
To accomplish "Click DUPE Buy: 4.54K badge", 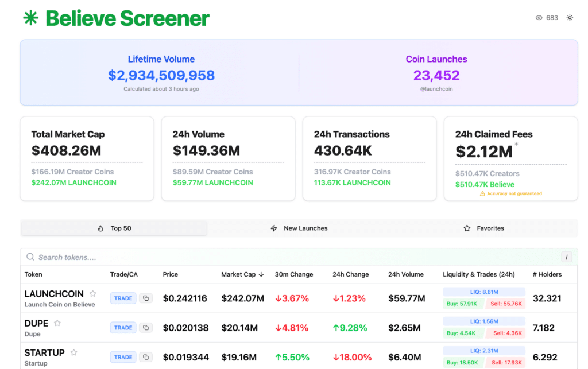I will (x=462, y=333).
